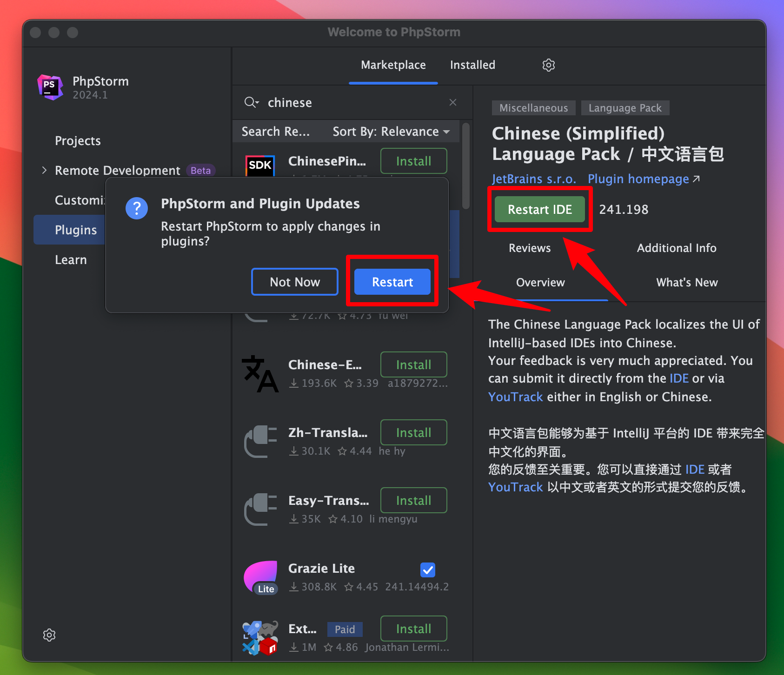Click the Chinese-English translate plugin icon

pos(260,374)
